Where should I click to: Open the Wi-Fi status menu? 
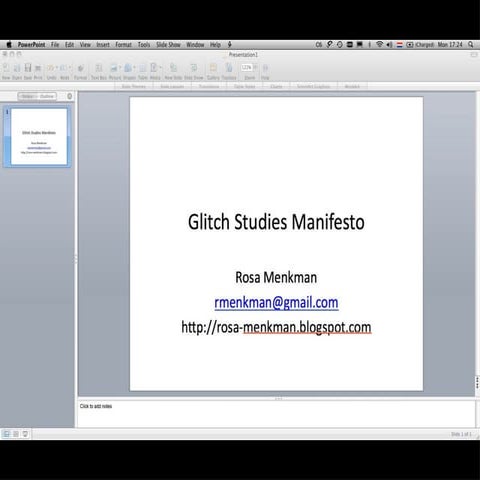click(x=379, y=44)
